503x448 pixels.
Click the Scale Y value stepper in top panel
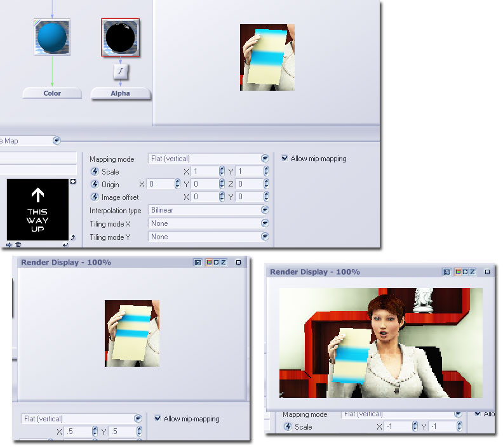(266, 171)
